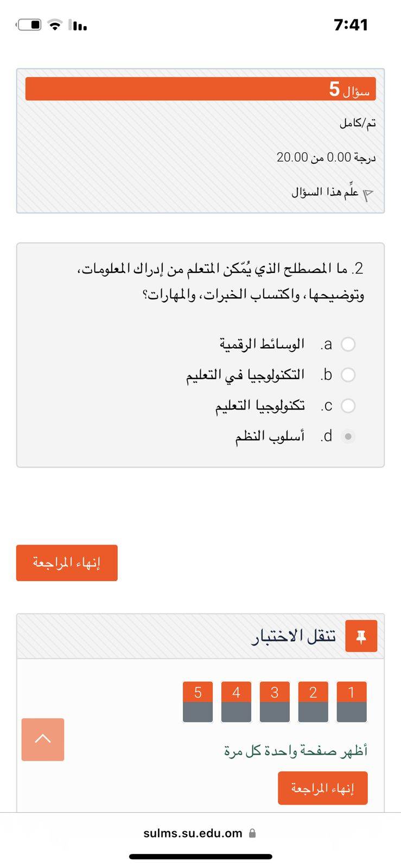This screenshot has width=401, height=868.
Task: Tap the sulms.su.edu.om address bar
Action: [193, 833]
